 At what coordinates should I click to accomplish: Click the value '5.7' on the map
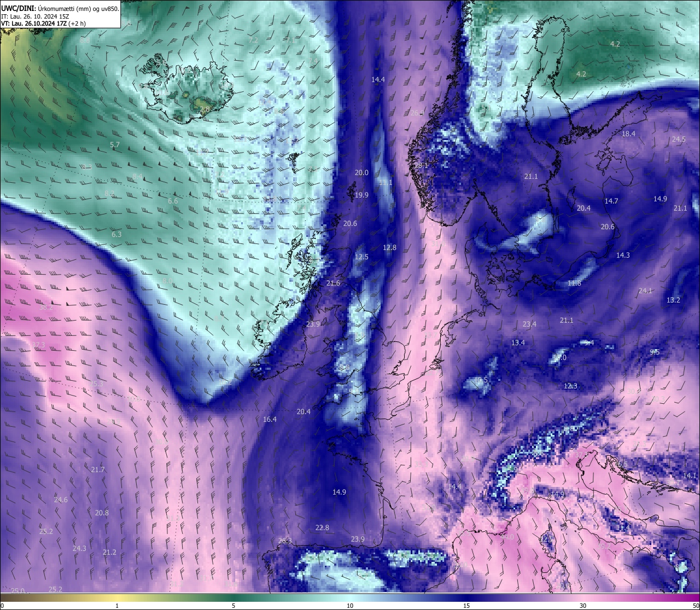point(114,145)
